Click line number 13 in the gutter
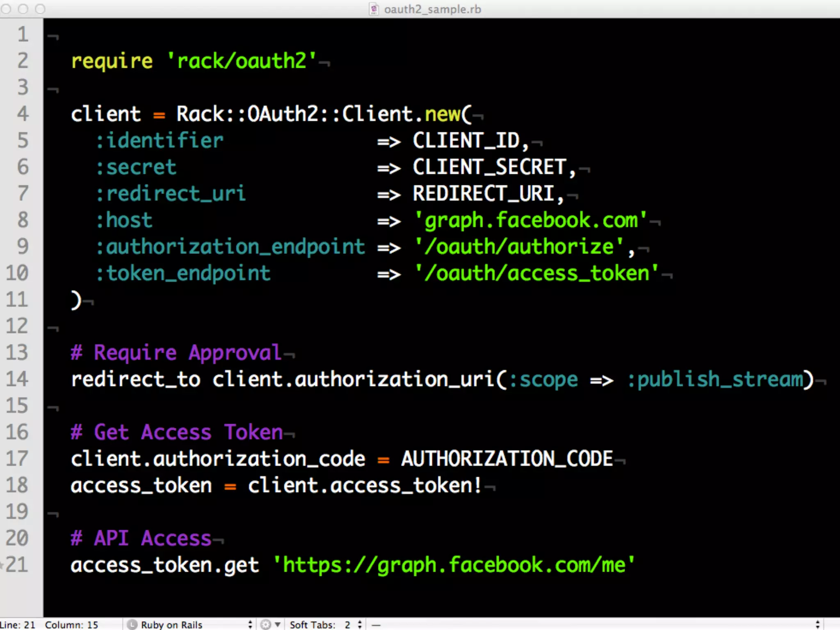This screenshot has height=630, width=840. 17,352
